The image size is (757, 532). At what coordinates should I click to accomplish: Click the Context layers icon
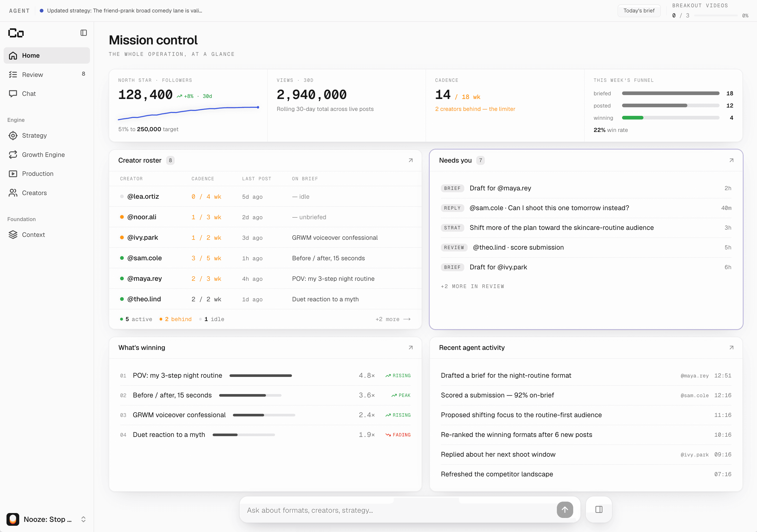pos(13,235)
